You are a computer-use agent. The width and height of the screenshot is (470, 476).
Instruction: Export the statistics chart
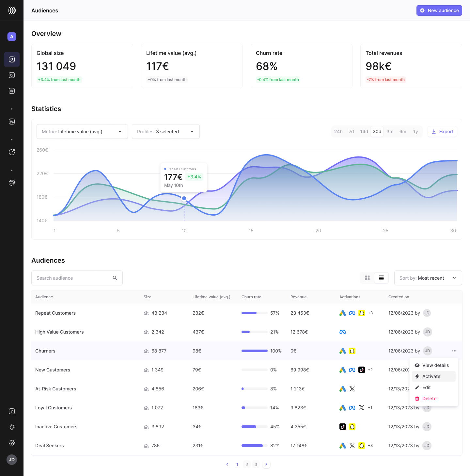443,132
